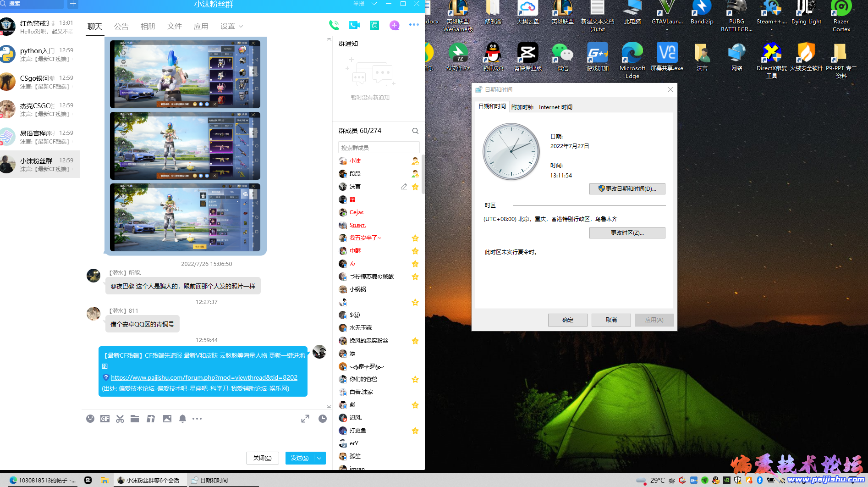Click the purple plus app icon
868x487 pixels.
point(394,25)
